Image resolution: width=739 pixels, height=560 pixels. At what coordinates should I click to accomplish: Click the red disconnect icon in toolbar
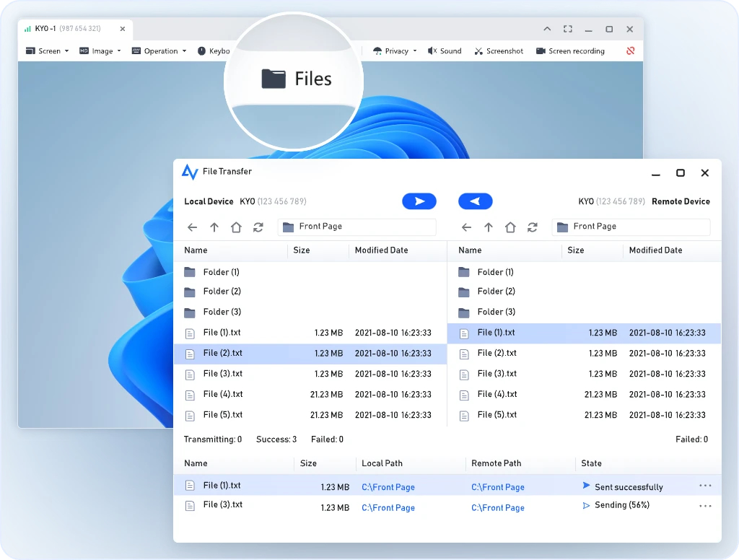[x=631, y=51]
